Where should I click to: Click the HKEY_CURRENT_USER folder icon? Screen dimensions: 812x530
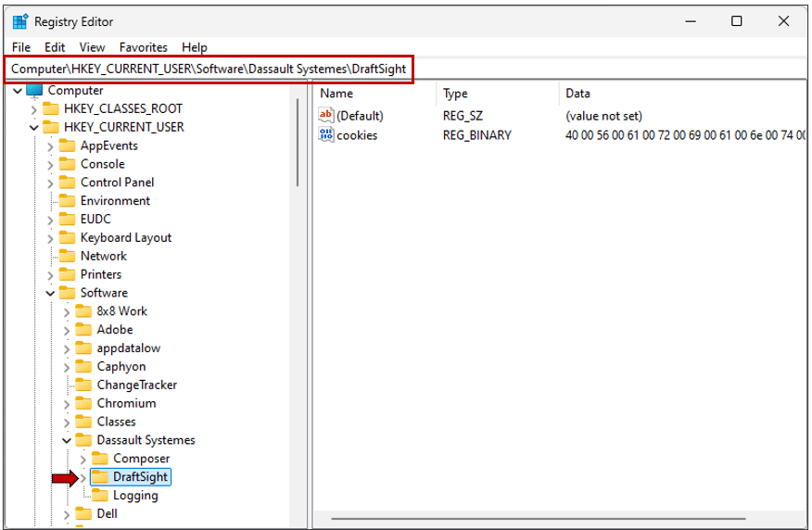pos(50,127)
